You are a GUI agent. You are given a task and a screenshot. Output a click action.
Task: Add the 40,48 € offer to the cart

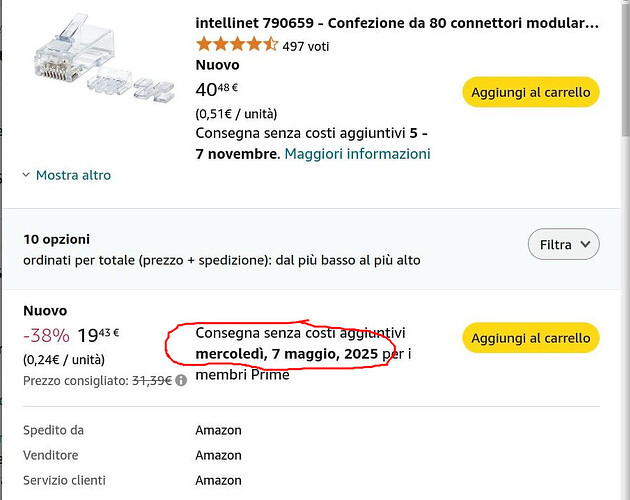click(531, 92)
